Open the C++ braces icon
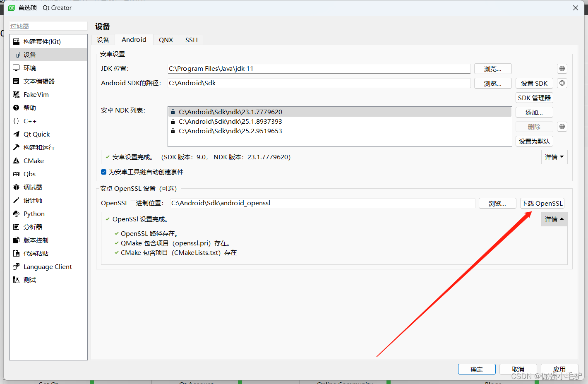The image size is (588, 384). pyautogui.click(x=16, y=121)
